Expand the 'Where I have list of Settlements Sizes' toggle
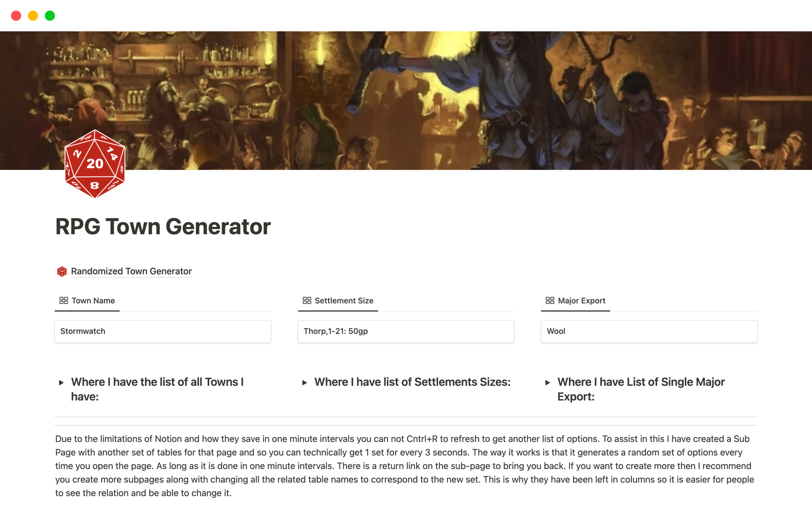The image size is (812, 508). (305, 382)
